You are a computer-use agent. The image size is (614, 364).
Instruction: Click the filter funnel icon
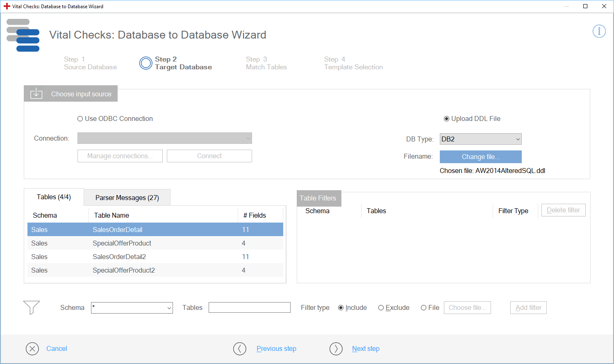click(x=32, y=307)
